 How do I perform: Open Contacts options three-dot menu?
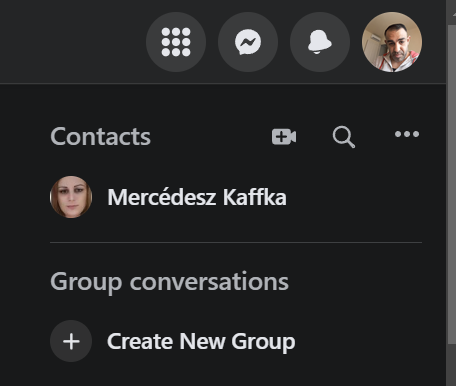tap(407, 134)
